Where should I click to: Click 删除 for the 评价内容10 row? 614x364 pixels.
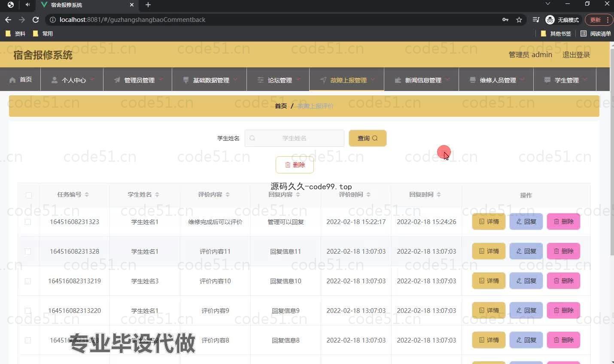tap(563, 281)
